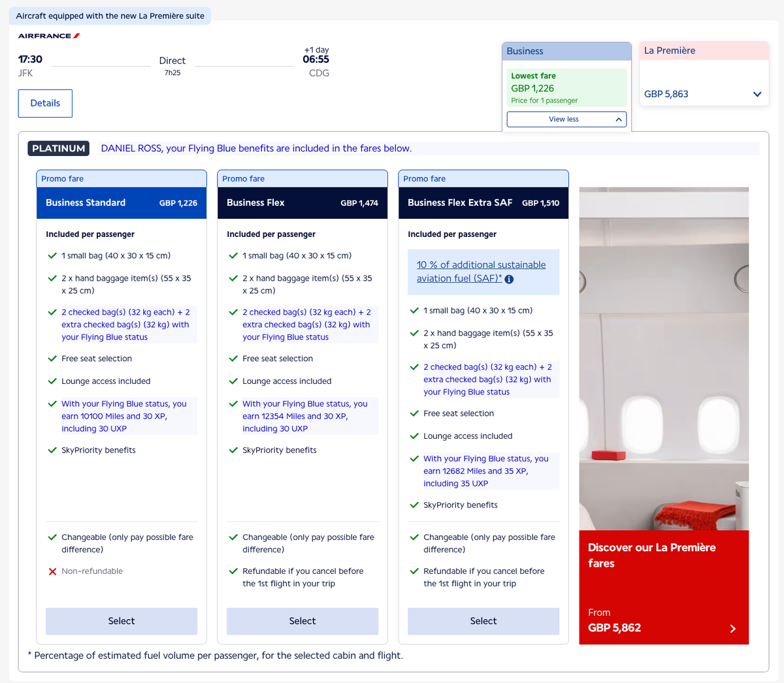Open the flight Details button
This screenshot has height=683, width=784.
click(x=45, y=103)
